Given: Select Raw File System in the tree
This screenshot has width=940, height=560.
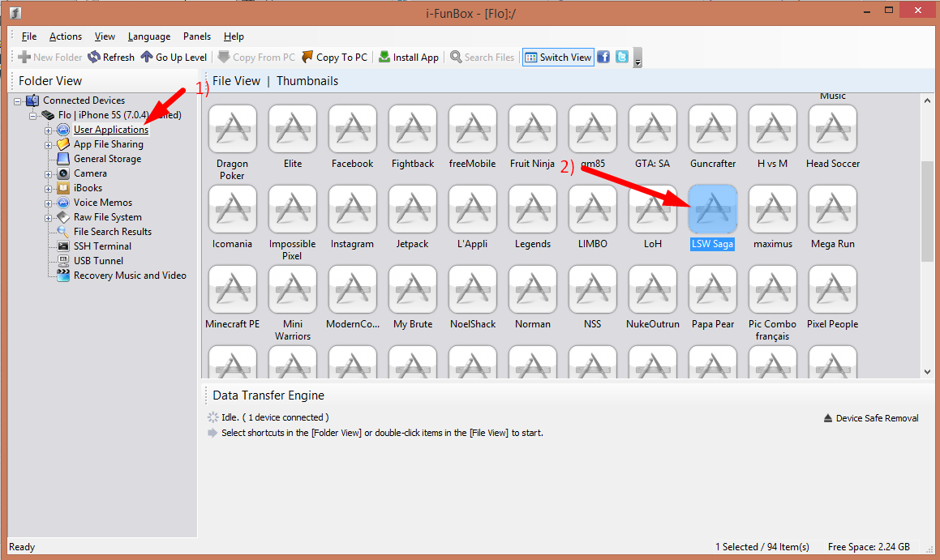Looking at the screenshot, I should (107, 217).
